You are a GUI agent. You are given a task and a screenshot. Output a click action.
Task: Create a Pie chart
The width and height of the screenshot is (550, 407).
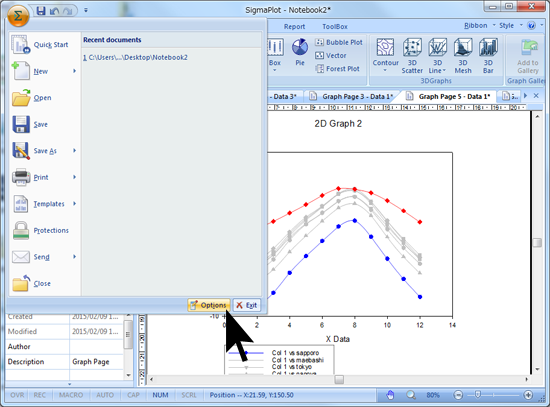[300, 52]
